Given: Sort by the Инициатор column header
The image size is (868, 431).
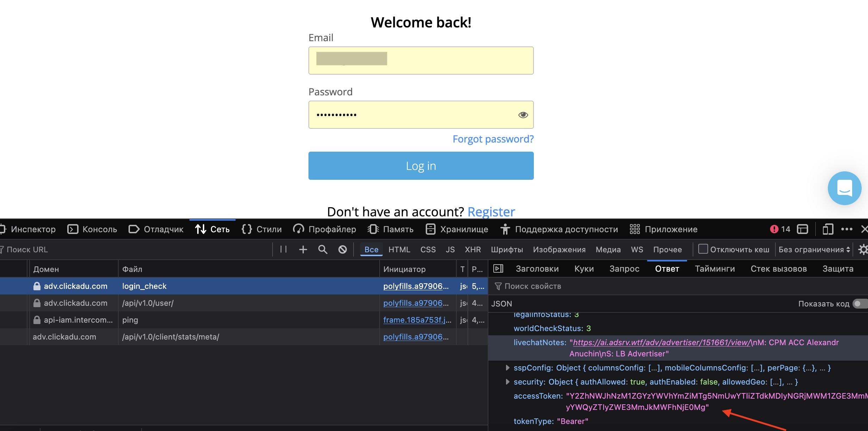Looking at the screenshot, I should tap(418, 269).
